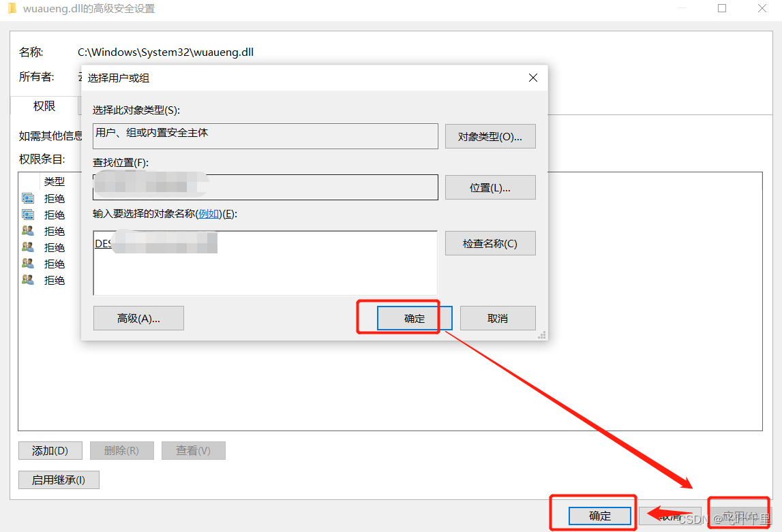Click the third 拒绝 entry's user group icon
The width and height of the screenshot is (782, 532).
click(28, 231)
